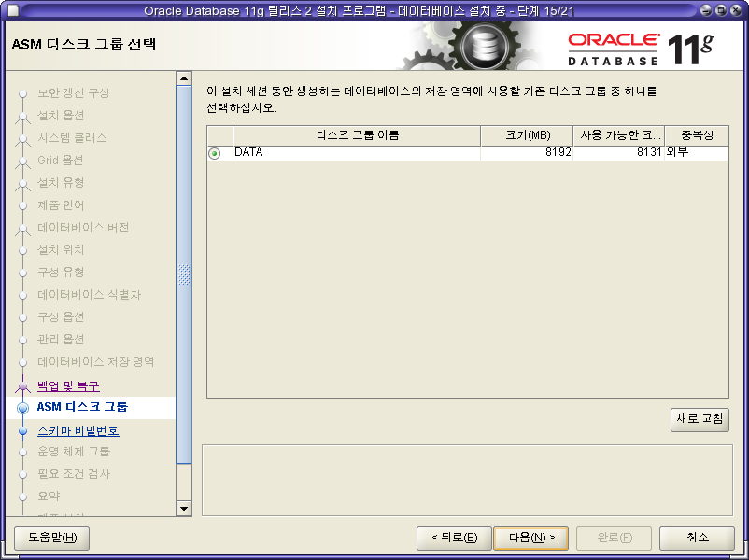Go back with the < 뒤로(B) button

tap(454, 538)
